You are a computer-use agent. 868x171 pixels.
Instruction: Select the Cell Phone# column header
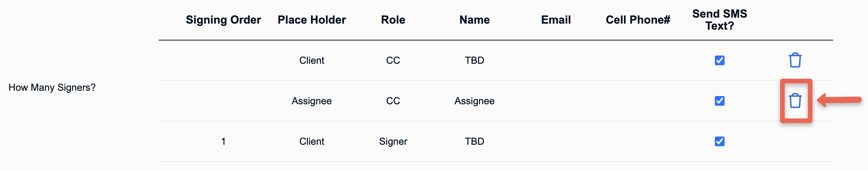point(638,20)
